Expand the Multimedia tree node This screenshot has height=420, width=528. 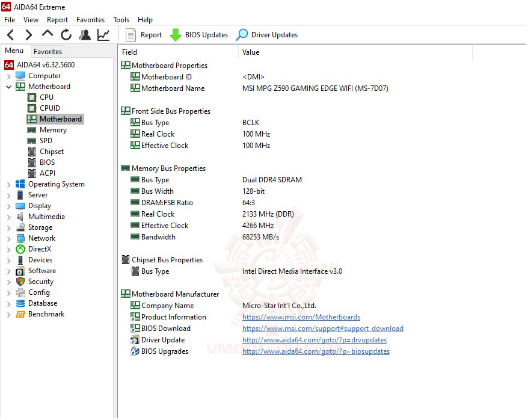tap(9, 217)
